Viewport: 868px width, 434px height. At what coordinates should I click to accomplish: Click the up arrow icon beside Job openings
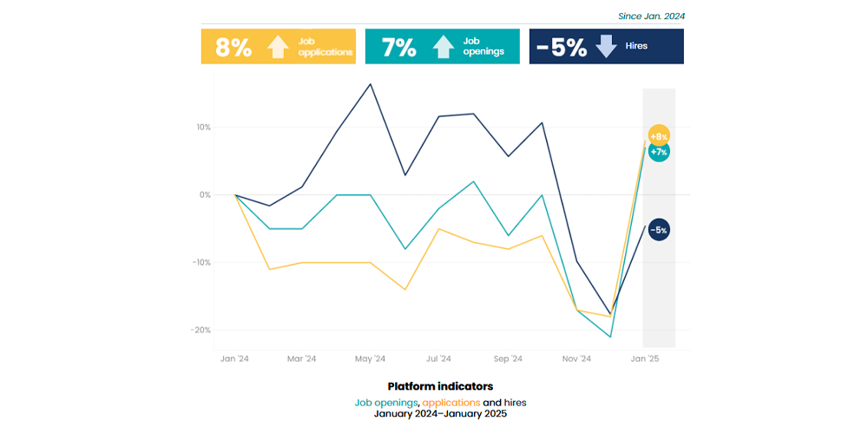(x=443, y=47)
